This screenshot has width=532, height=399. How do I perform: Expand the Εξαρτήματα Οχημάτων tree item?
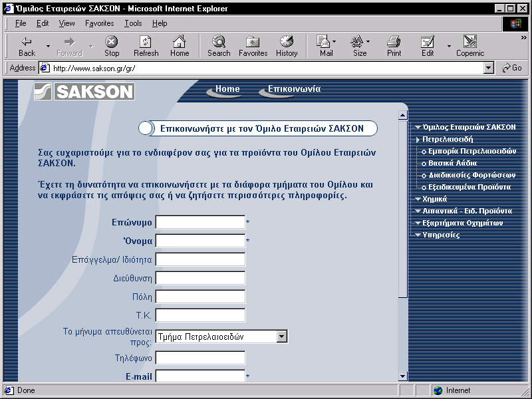pyautogui.click(x=418, y=223)
